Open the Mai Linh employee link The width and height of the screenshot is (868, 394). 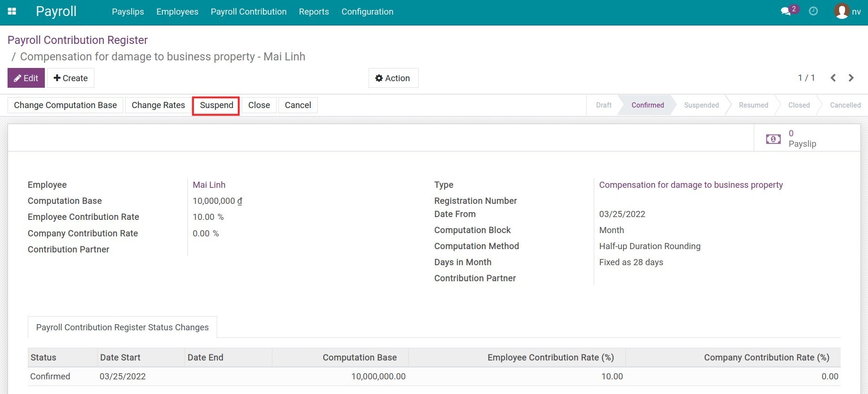pos(209,185)
